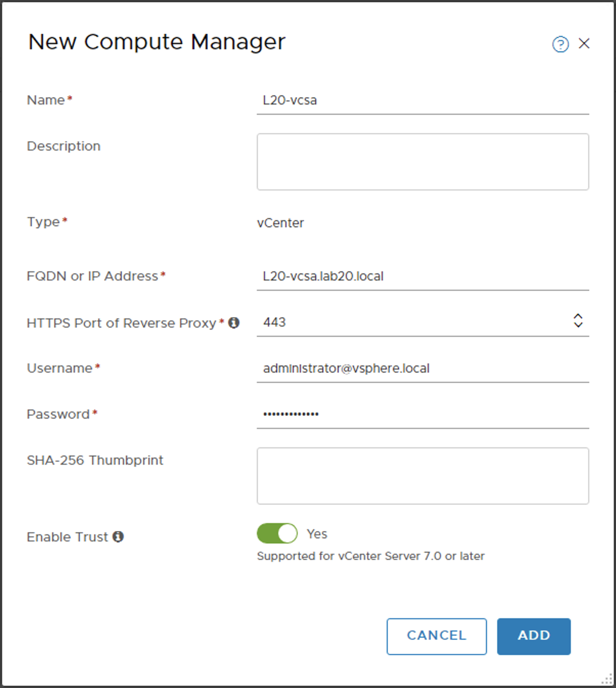Click the L20-vcsa Name input field
The image size is (616, 688).
click(x=422, y=100)
